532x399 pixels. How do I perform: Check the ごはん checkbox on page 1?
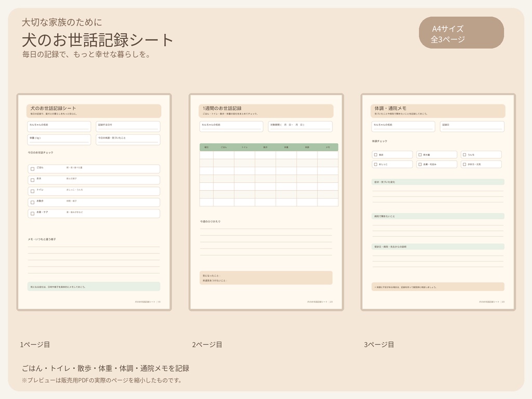(33, 169)
